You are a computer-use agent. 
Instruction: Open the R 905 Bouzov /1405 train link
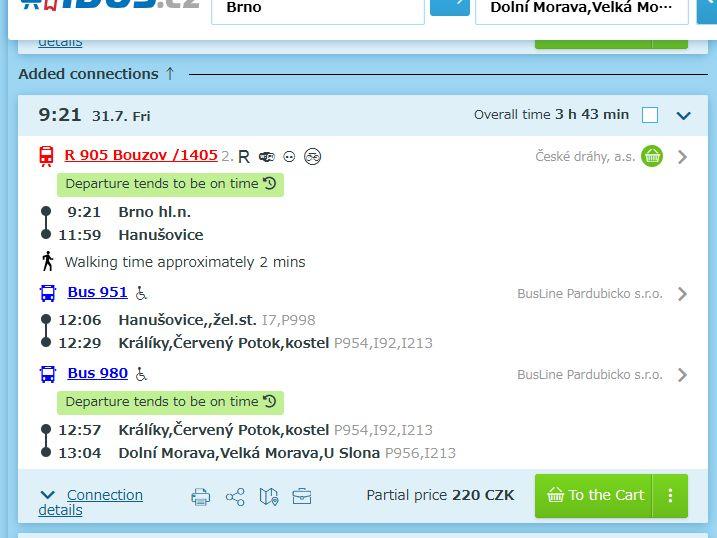(x=141, y=155)
